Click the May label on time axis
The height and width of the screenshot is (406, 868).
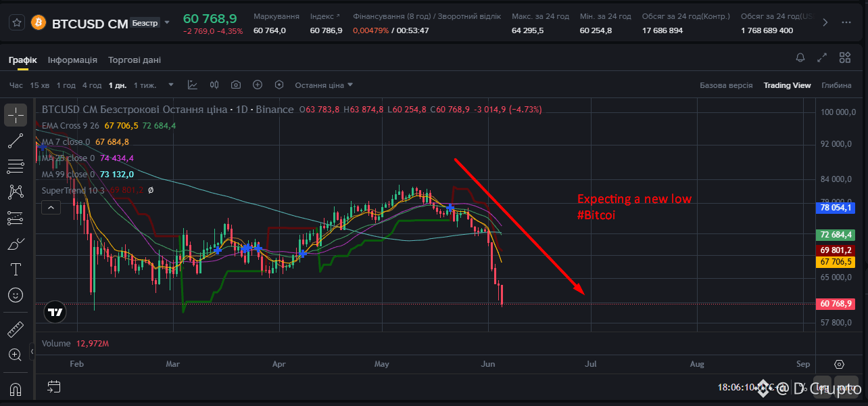tap(382, 364)
